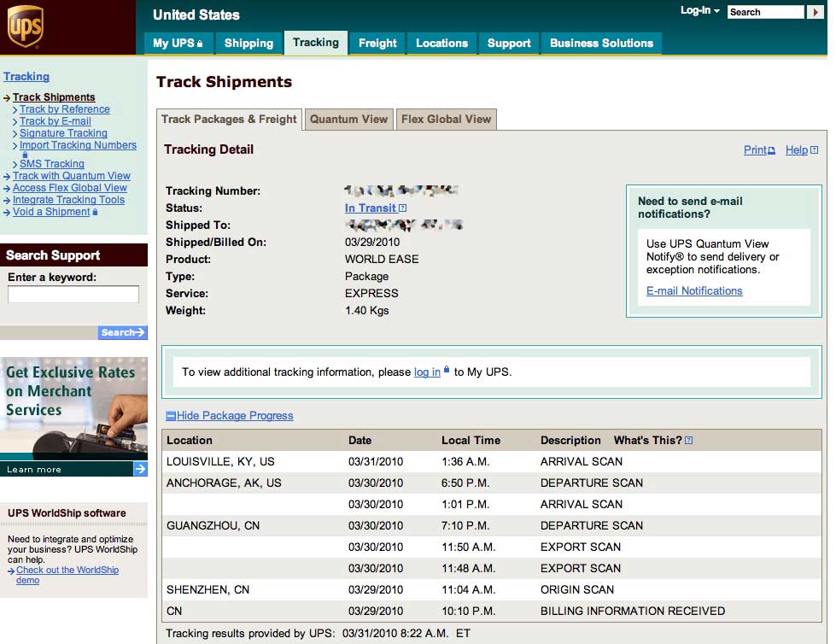Switch to Flex Global View tab

pos(447,120)
